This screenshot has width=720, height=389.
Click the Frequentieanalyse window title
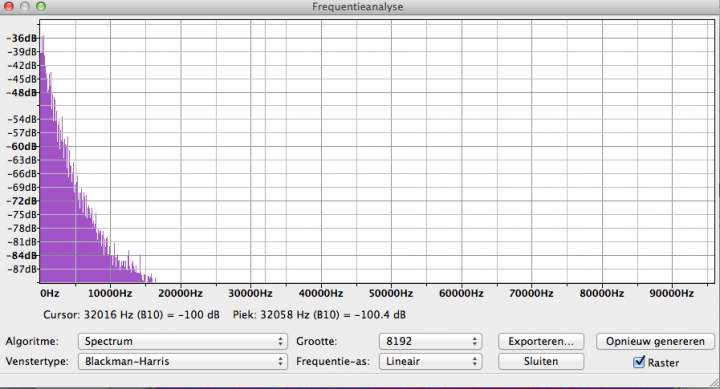tap(358, 6)
